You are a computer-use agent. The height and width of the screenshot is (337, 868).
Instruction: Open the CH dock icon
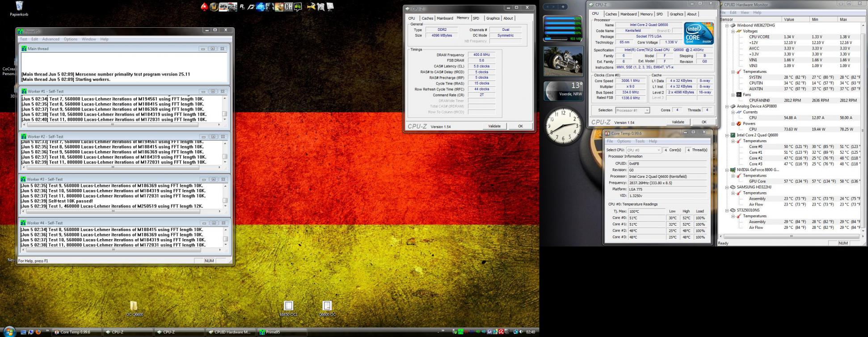point(288,7)
